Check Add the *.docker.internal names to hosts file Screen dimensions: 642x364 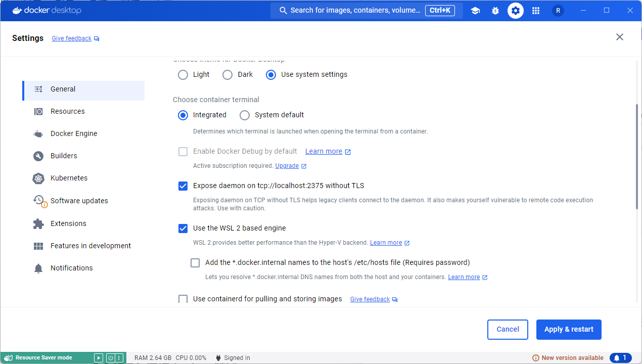coord(195,263)
